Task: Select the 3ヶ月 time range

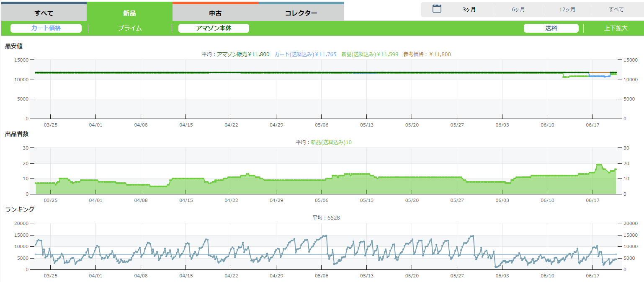Action: pos(469,9)
